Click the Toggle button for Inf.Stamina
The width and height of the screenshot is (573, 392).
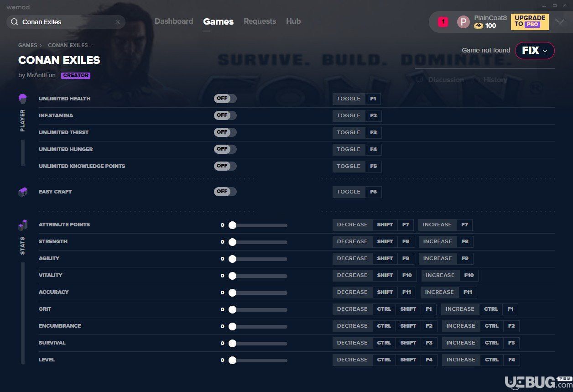349,115
